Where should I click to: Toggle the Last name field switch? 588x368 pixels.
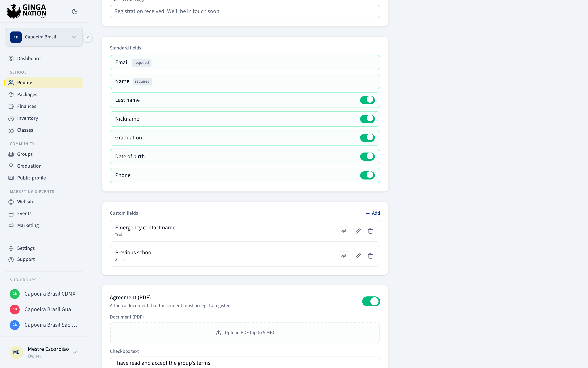[367, 100]
